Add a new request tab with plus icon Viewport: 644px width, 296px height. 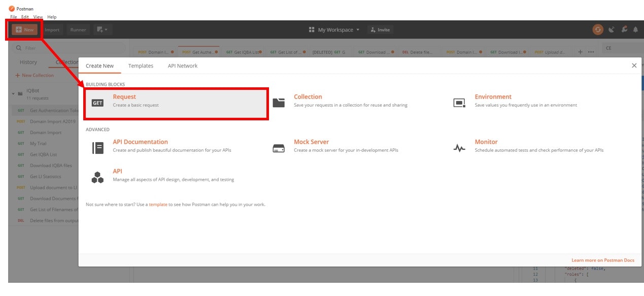[x=581, y=52]
